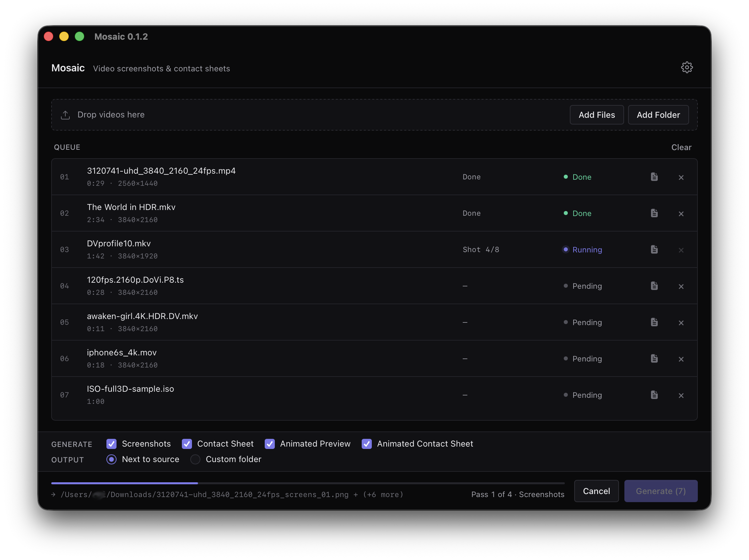Click the Running status of DVprofile10.mkv
Screen dimensions: 749x560
click(582, 250)
